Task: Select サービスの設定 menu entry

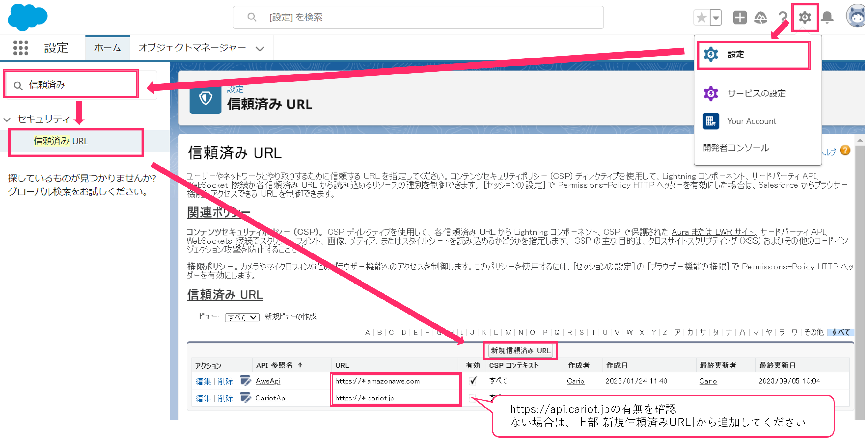Action: 756,93
